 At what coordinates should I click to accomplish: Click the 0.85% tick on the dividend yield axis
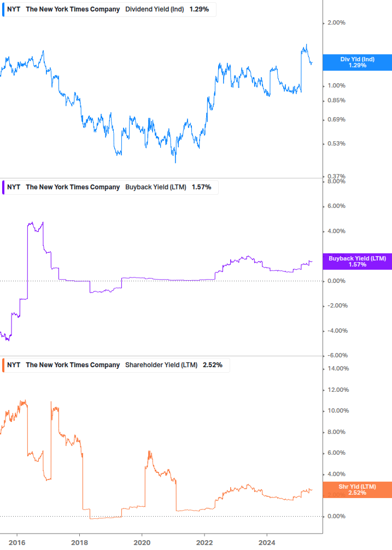pos(336,101)
